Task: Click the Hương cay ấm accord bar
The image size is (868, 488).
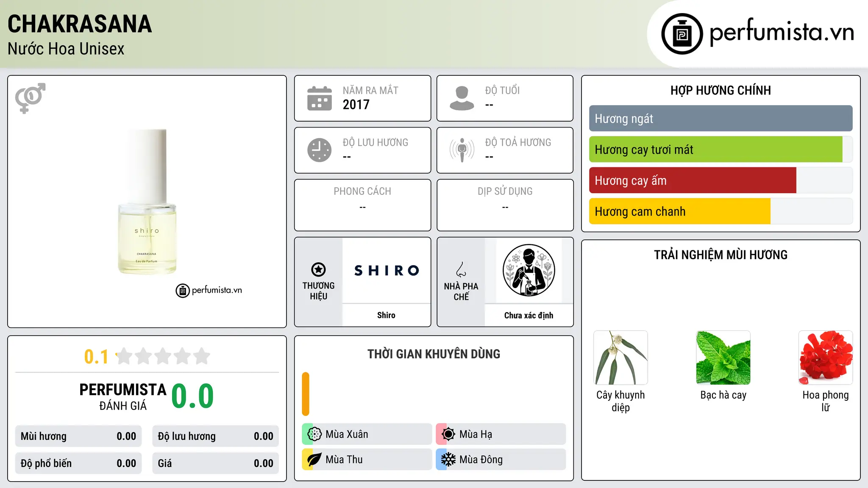Action: [721, 180]
